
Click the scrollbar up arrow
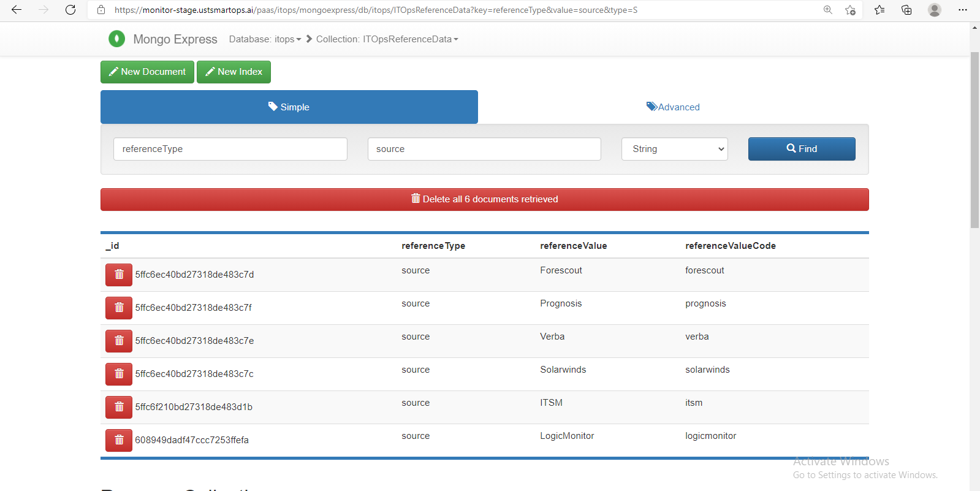click(974, 28)
